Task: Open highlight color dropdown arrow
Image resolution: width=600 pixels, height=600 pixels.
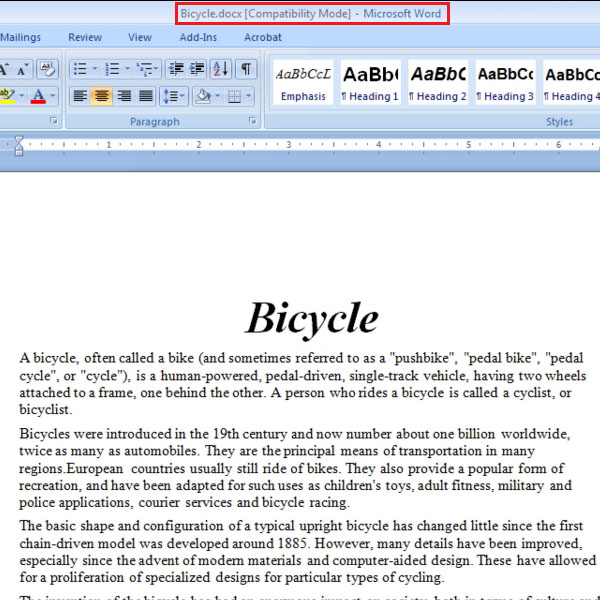Action: 21,96
